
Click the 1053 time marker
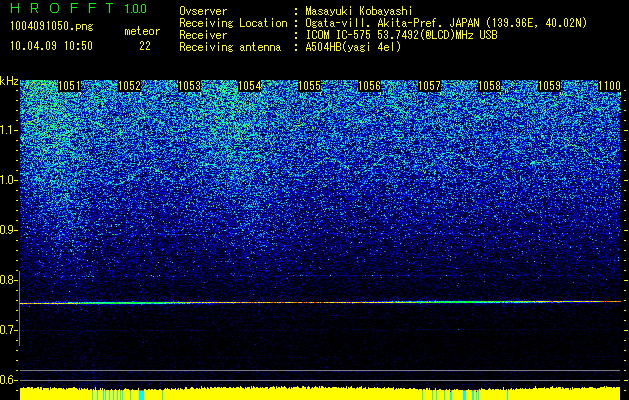tap(189, 86)
